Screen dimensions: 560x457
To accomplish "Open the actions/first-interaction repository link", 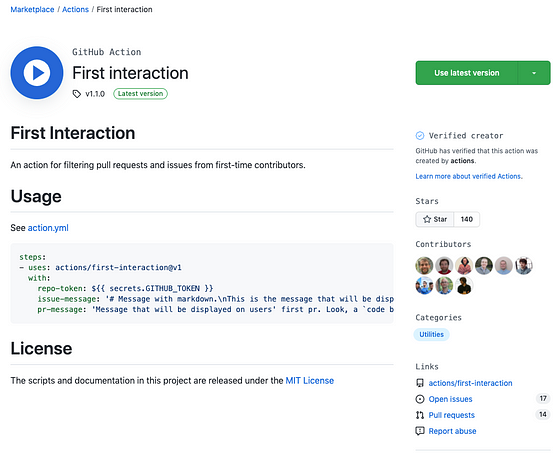I will [470, 383].
